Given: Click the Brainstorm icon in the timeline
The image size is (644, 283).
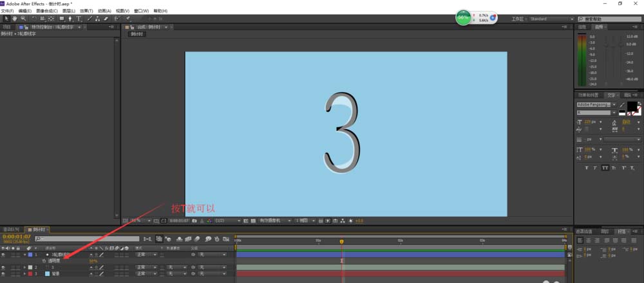Looking at the screenshot, I should tap(208, 239).
